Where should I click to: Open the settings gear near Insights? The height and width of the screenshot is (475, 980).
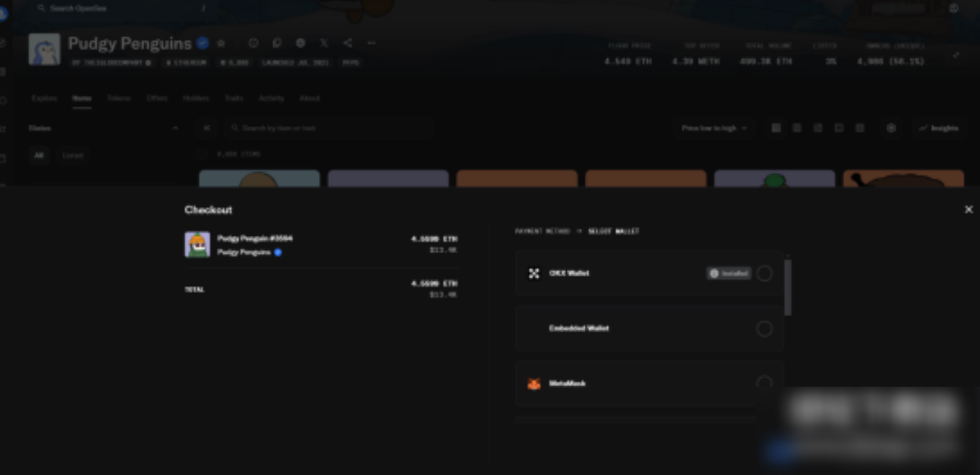click(x=890, y=128)
